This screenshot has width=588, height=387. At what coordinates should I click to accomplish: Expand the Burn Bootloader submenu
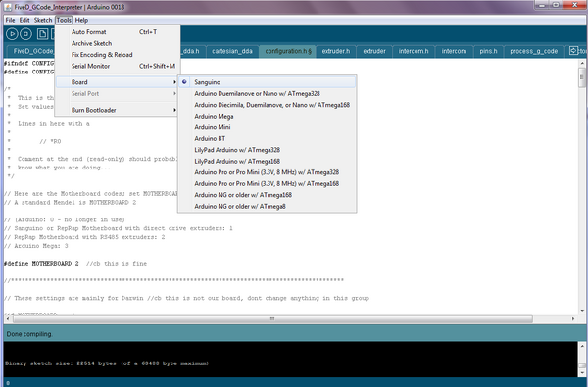click(117, 110)
